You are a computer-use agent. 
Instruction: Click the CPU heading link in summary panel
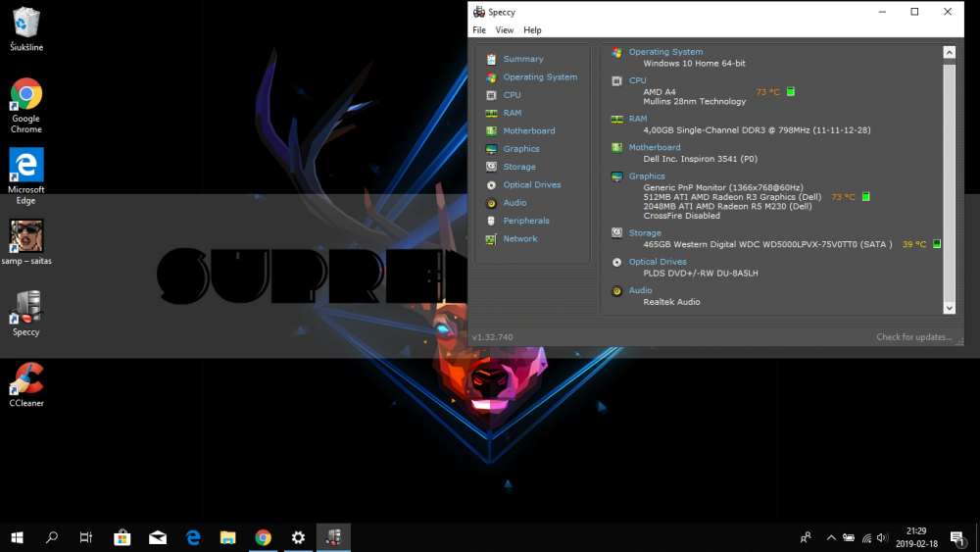(x=638, y=80)
